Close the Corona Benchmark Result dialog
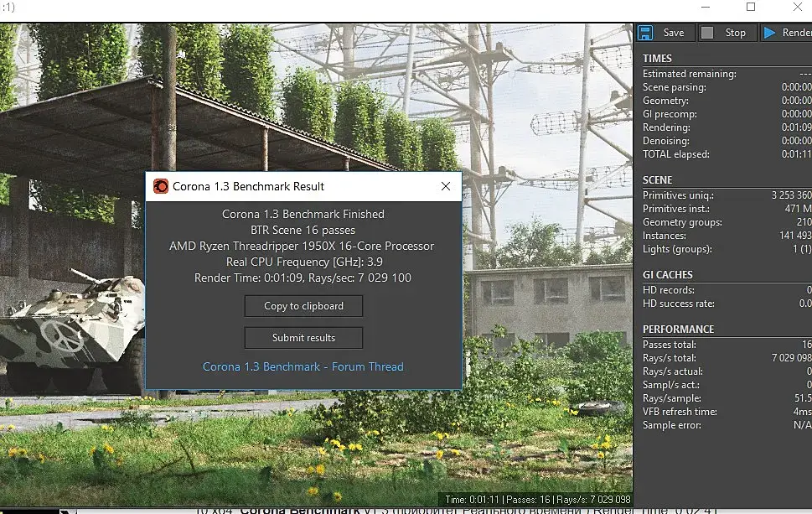Screen dimensions: 812x514 point(445,186)
